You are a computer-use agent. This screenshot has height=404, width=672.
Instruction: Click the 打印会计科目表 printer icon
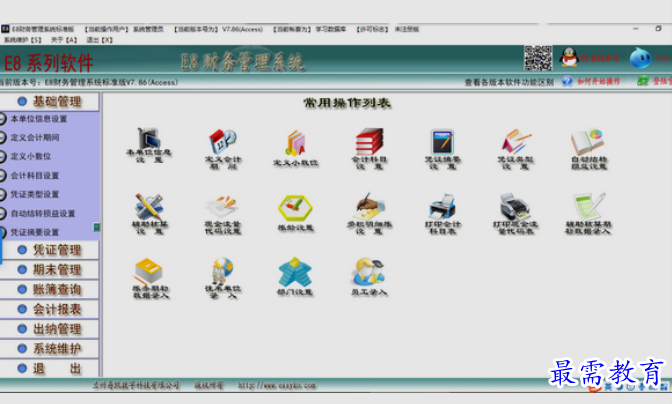tap(442, 213)
